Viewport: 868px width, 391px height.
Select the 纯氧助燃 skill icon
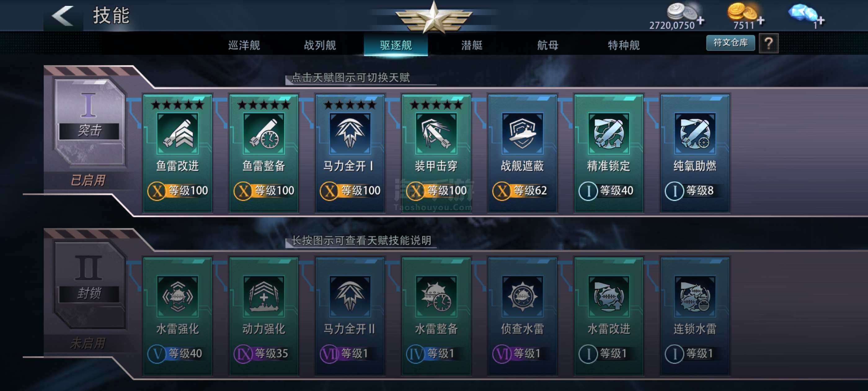[x=695, y=133]
